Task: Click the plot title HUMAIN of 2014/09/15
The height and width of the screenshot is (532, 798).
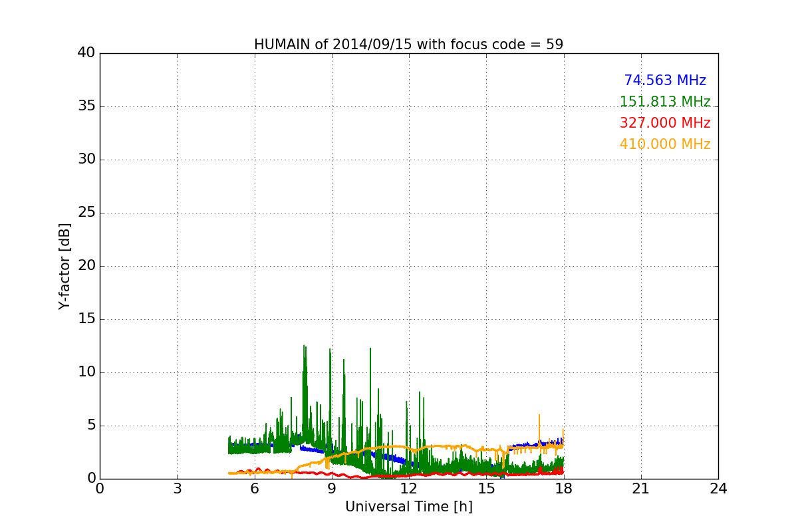Action: click(x=408, y=45)
